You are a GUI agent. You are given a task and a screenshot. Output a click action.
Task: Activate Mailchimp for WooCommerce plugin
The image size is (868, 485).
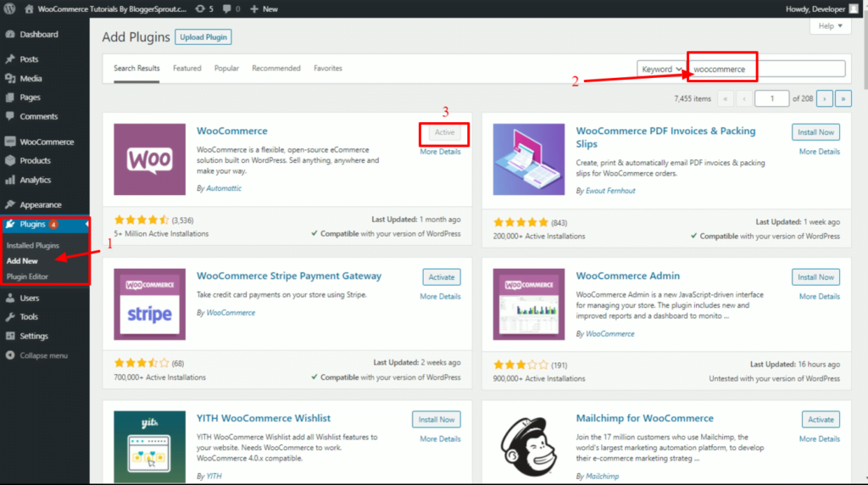pyautogui.click(x=821, y=420)
